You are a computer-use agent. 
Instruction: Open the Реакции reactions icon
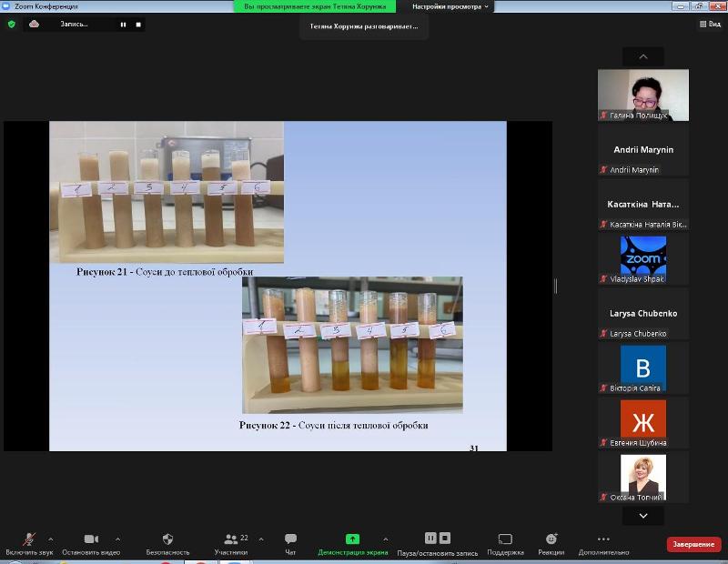click(551, 539)
